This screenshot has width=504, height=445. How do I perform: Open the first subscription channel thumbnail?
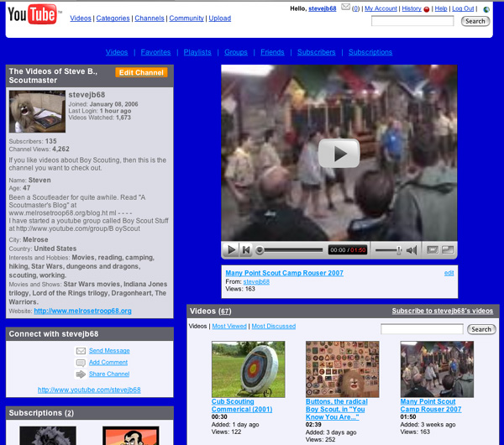pyautogui.click(x=48, y=436)
